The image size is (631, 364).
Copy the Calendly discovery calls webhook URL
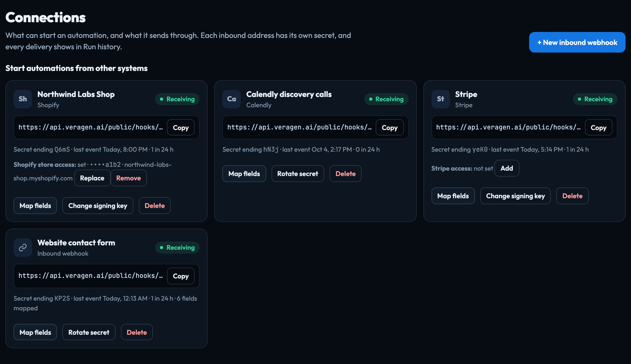389,128
